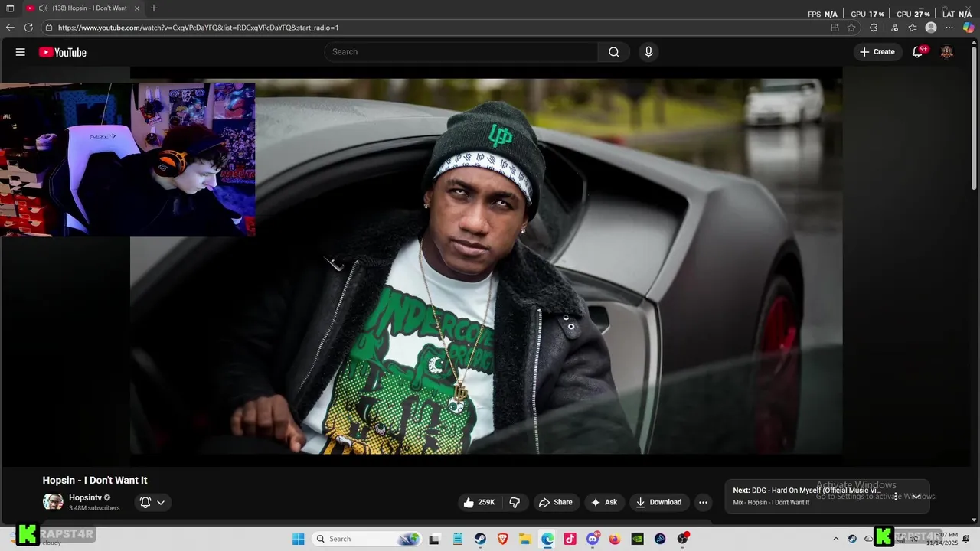Open Discord from the taskbar
980x551 pixels.
tap(593, 539)
